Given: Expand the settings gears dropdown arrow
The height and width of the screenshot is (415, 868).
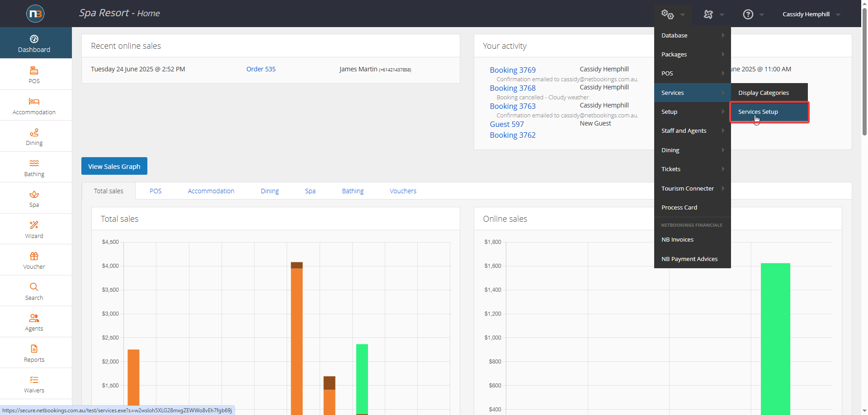Looking at the screenshot, I should click(683, 15).
